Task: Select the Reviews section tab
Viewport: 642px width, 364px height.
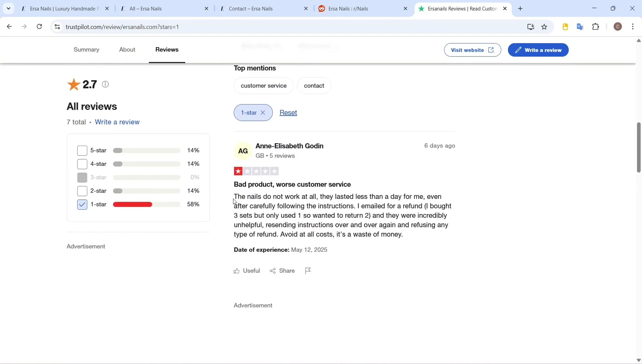Action: tap(167, 50)
